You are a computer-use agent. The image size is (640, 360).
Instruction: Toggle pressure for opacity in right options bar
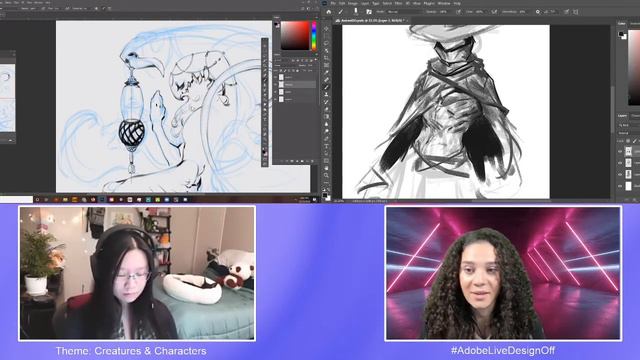point(459,12)
